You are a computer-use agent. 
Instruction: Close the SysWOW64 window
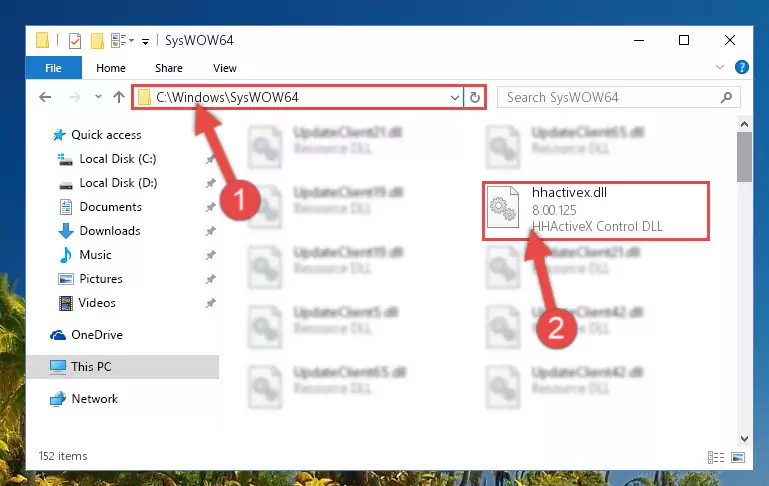730,40
